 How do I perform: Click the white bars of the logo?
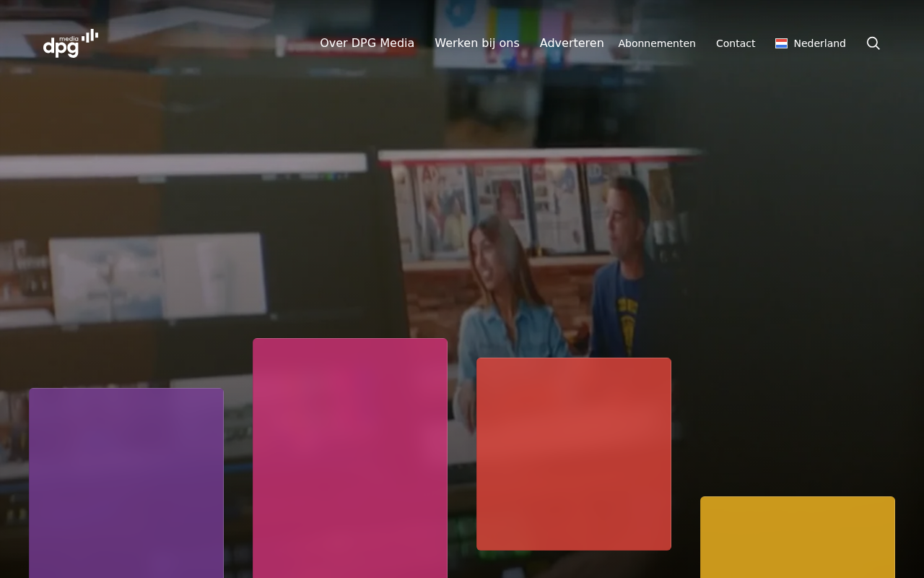click(90, 36)
